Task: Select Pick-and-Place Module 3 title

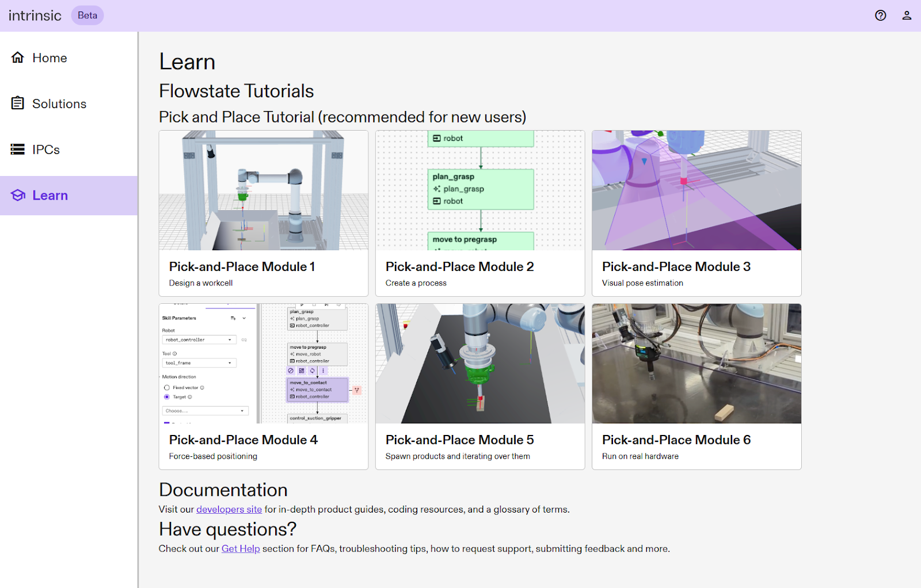Action: 676,267
